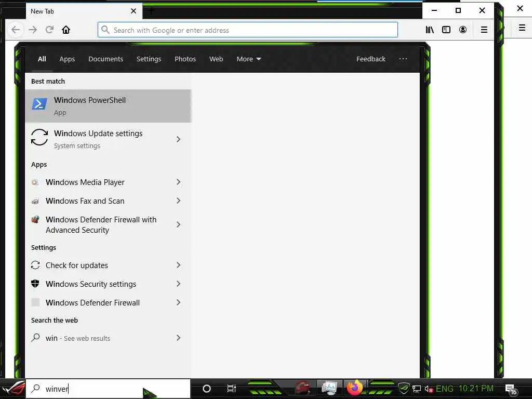Go to Firefox home page
The image size is (532, 399).
click(66, 30)
